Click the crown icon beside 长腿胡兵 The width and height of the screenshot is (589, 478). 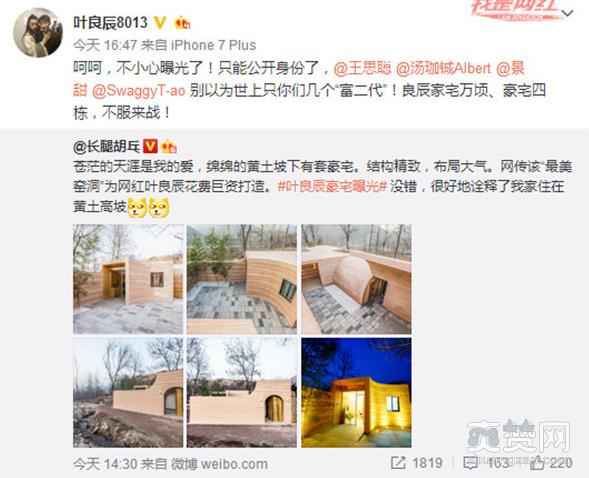point(169,146)
